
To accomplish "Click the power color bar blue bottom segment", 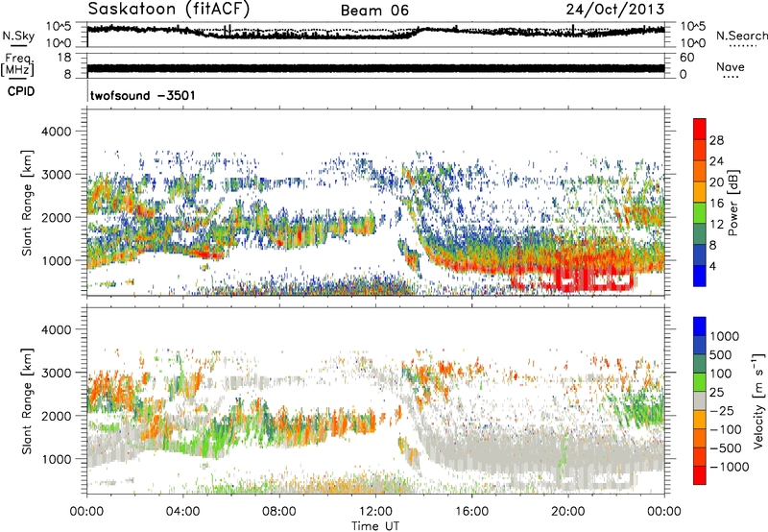I will (x=700, y=276).
